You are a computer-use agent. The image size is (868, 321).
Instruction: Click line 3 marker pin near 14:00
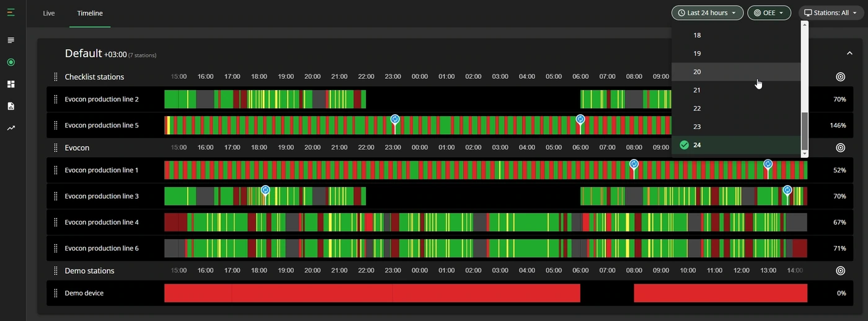pos(787,190)
